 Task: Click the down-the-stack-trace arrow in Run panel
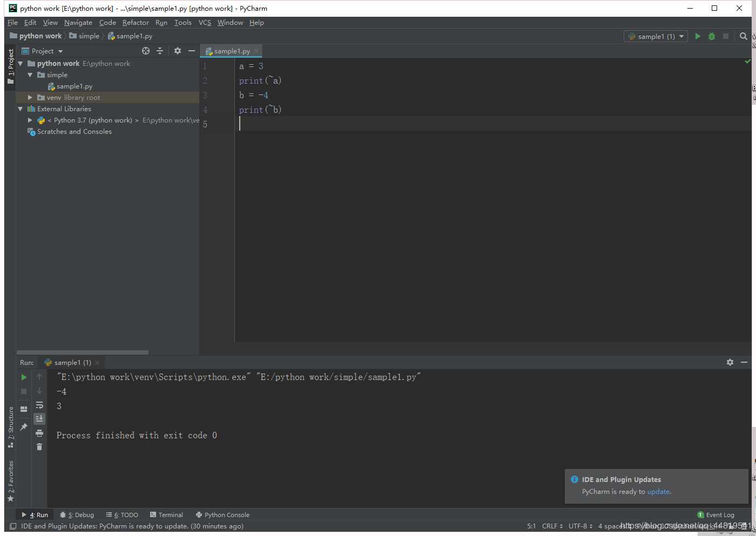point(39,391)
